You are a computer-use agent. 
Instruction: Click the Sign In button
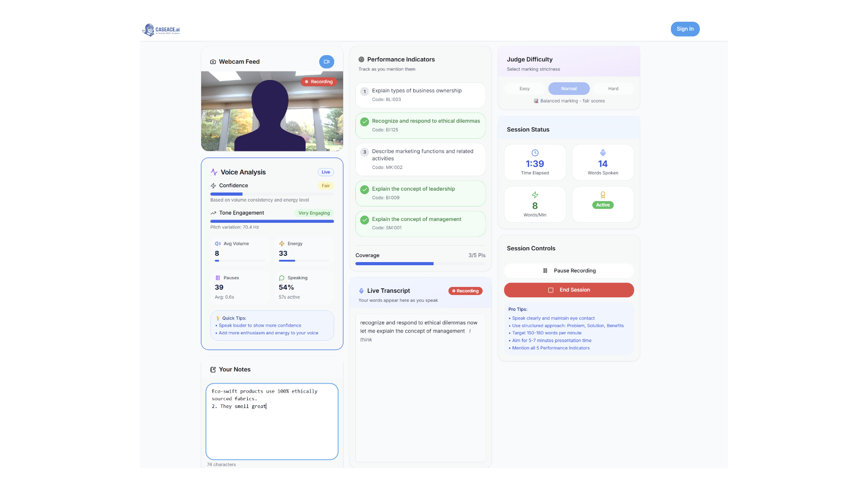coord(684,29)
